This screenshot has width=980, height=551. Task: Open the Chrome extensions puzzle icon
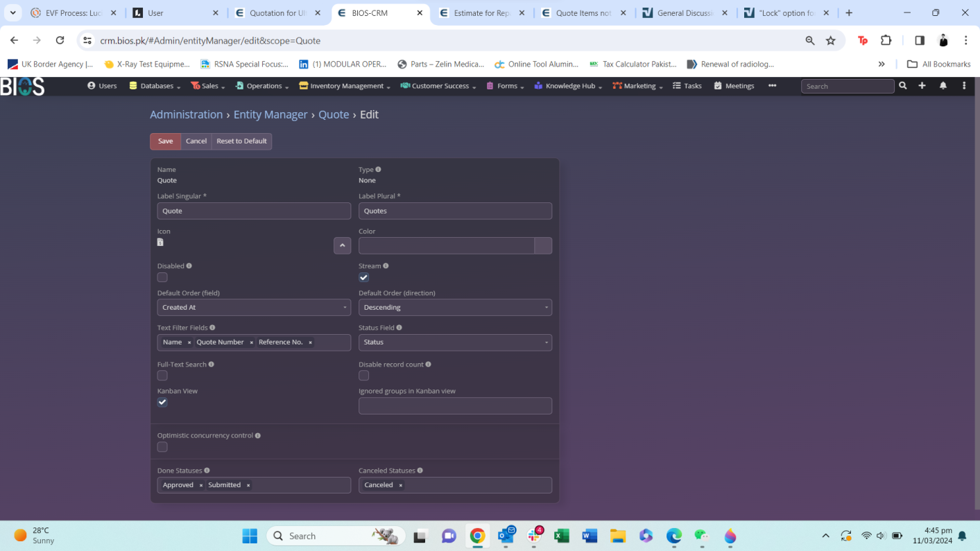886,41
